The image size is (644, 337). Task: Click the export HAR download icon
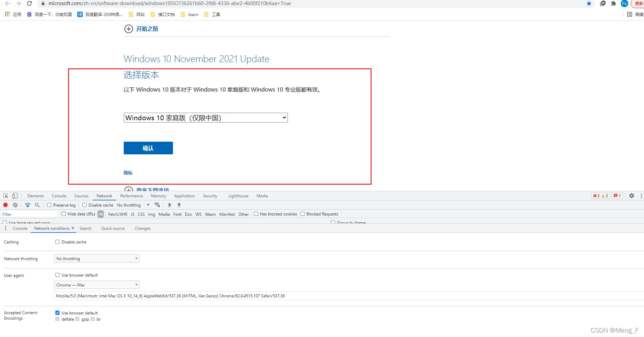(x=179, y=205)
